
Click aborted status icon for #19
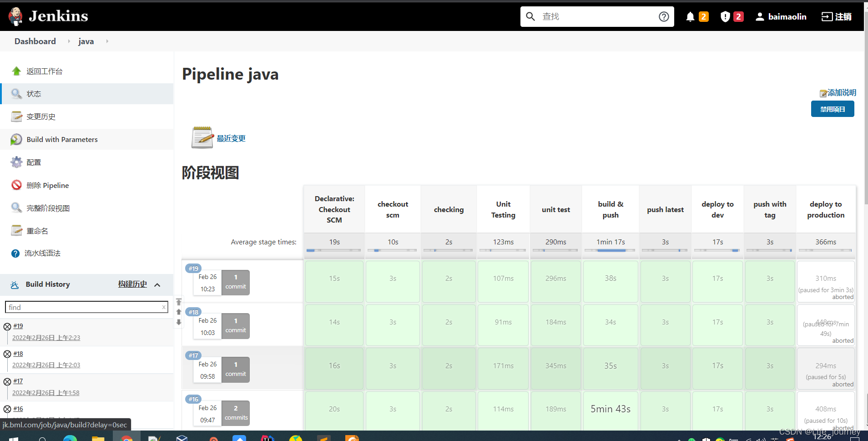coord(7,326)
